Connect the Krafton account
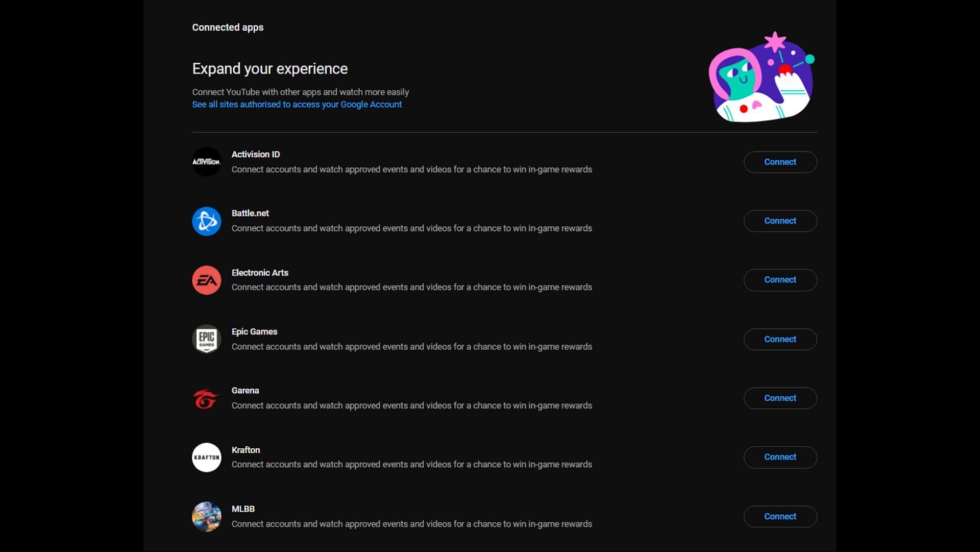980x552 pixels. pyautogui.click(x=780, y=457)
